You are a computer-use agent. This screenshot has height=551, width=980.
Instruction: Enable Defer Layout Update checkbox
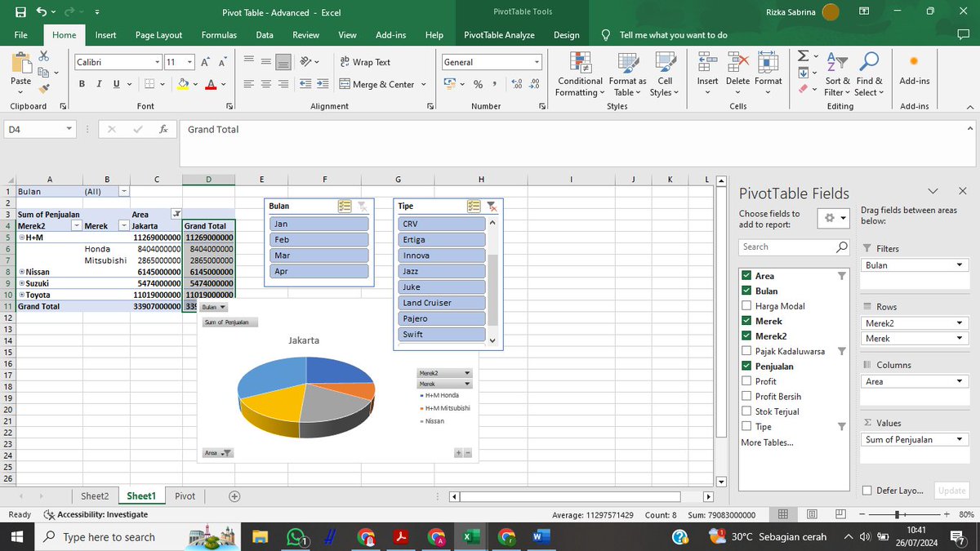pos(868,491)
